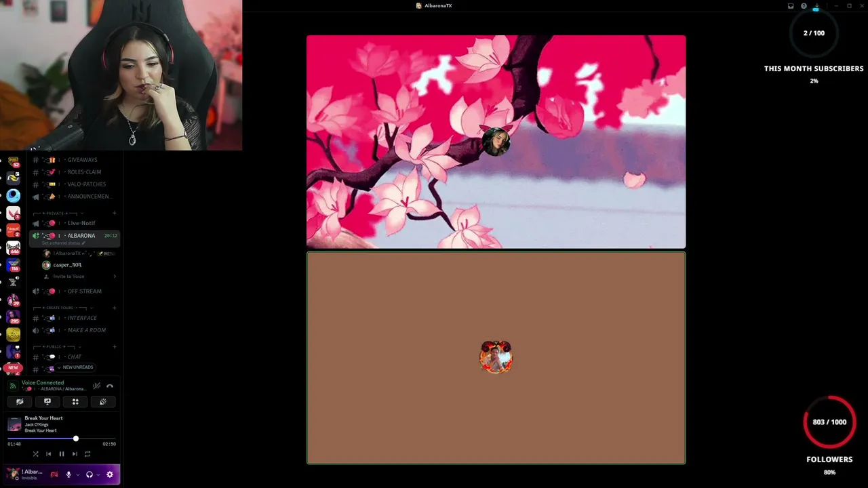The height and width of the screenshot is (488, 868).
Task: Open the ROLES-CLAIM text channel
Action: (75, 172)
